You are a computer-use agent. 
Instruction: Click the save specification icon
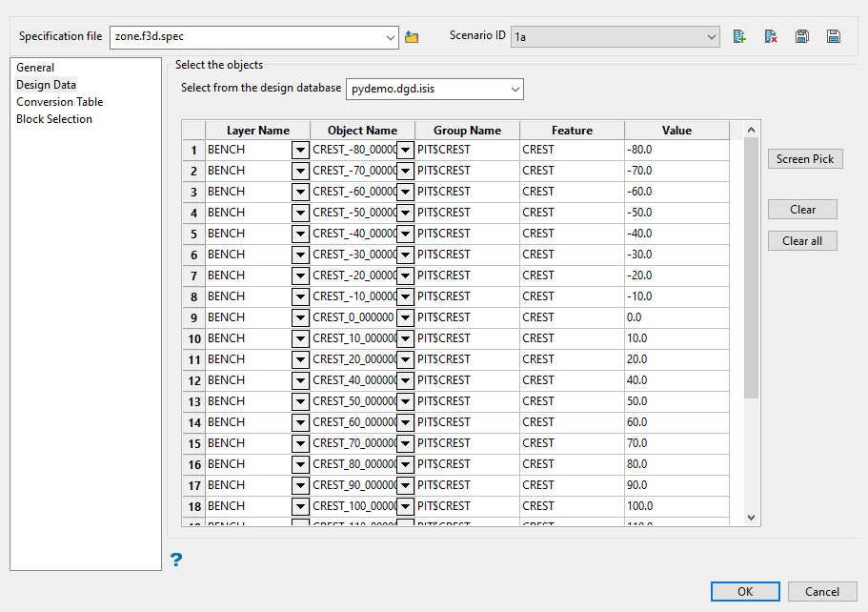(802, 37)
